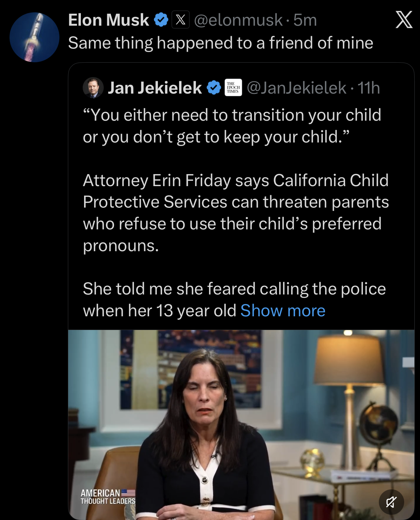Click the X affiliation badge next to Elon Musk
Image resolution: width=420 pixels, height=520 pixels.
click(x=180, y=20)
